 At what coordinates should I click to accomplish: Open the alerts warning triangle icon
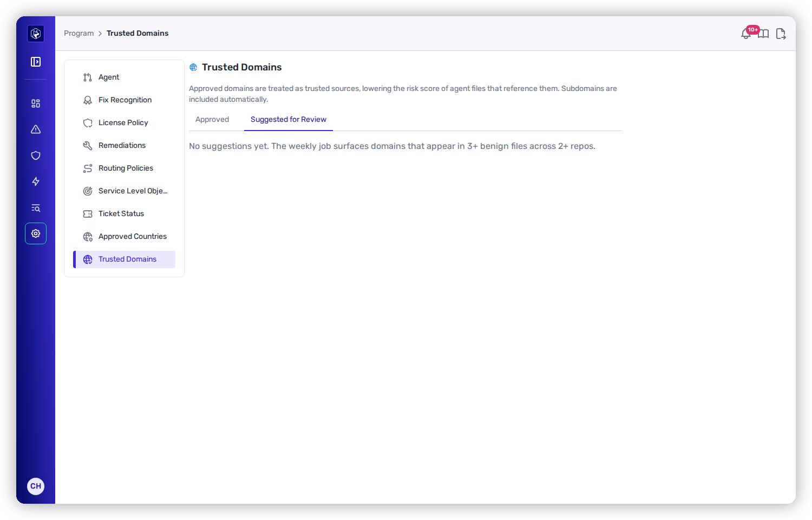[x=36, y=129]
